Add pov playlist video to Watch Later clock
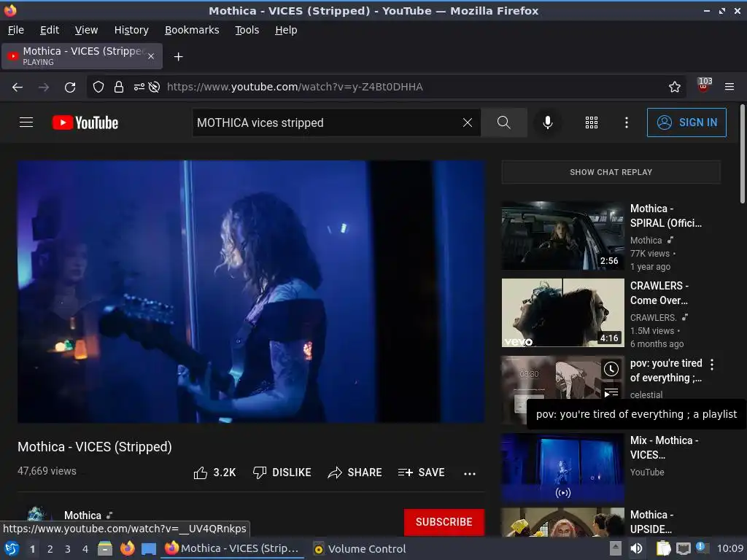Image resolution: width=747 pixels, height=560 pixels. pyautogui.click(x=611, y=369)
